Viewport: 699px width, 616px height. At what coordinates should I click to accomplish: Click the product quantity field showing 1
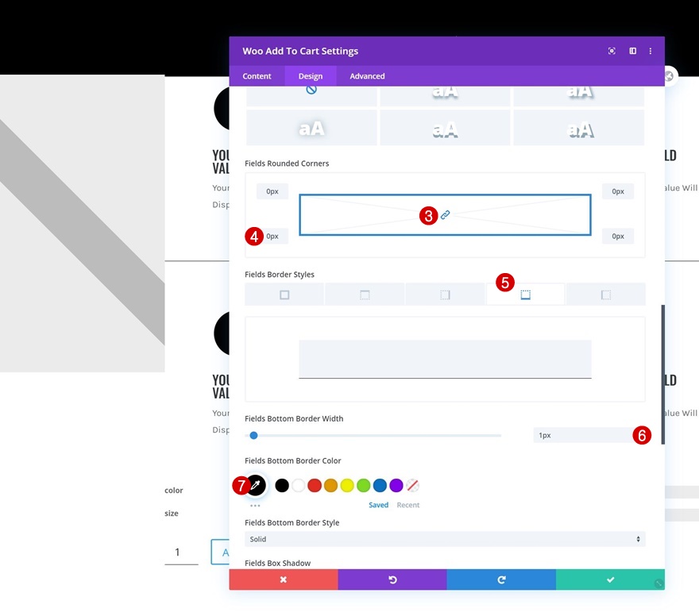tap(181, 552)
